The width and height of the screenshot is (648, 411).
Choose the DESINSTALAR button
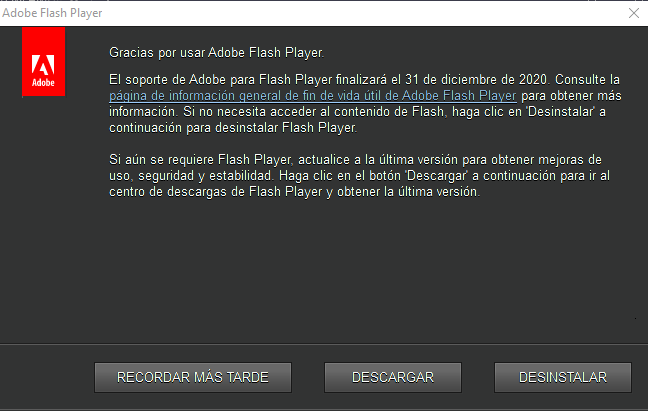[x=563, y=377]
